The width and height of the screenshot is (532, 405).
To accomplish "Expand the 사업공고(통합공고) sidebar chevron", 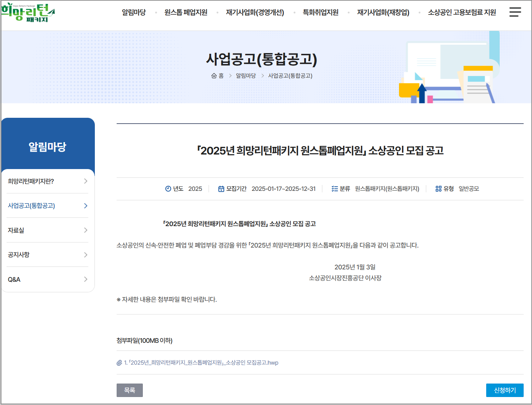I will pos(86,206).
